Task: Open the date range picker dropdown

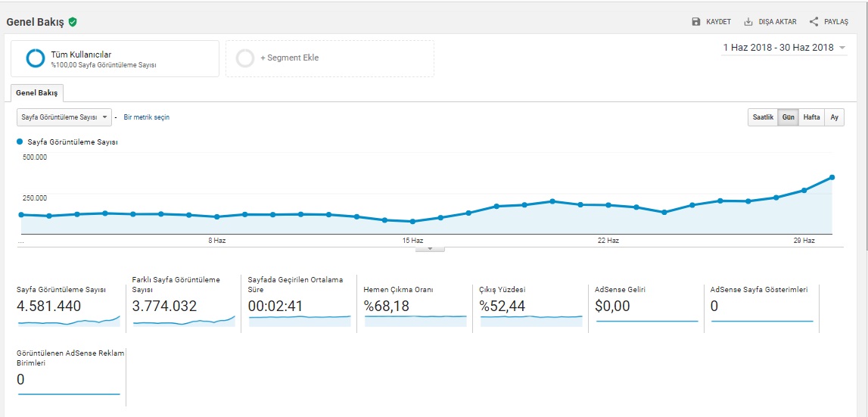Action: point(784,48)
